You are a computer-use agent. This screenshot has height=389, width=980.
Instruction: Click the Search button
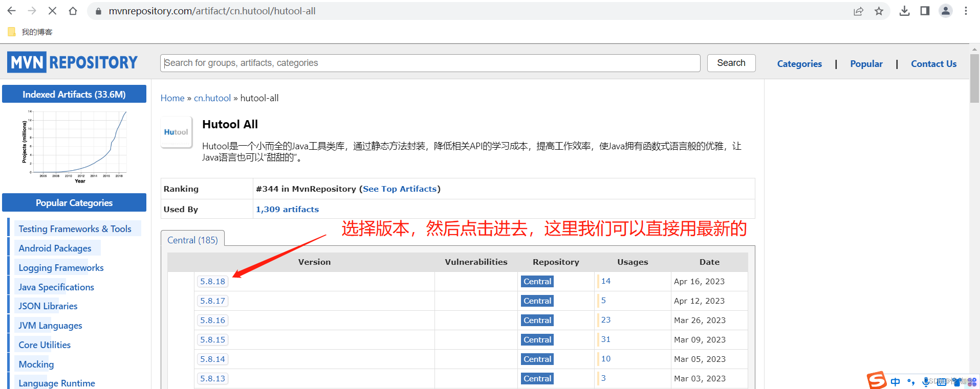click(x=731, y=63)
